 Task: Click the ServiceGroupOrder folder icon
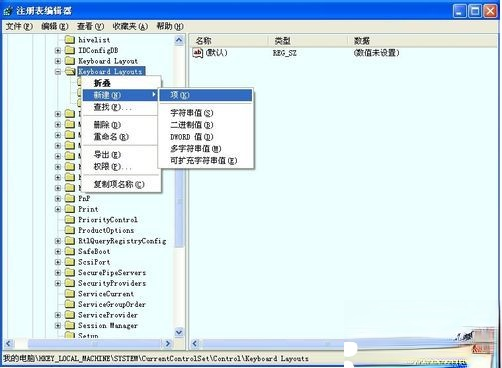(x=70, y=304)
